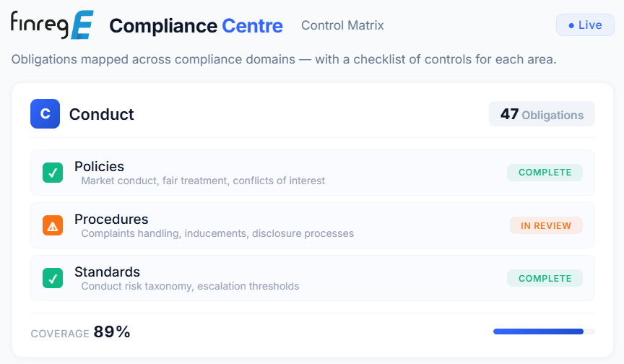Click the finregE logo
This screenshot has width=624, height=364.
[x=52, y=25]
